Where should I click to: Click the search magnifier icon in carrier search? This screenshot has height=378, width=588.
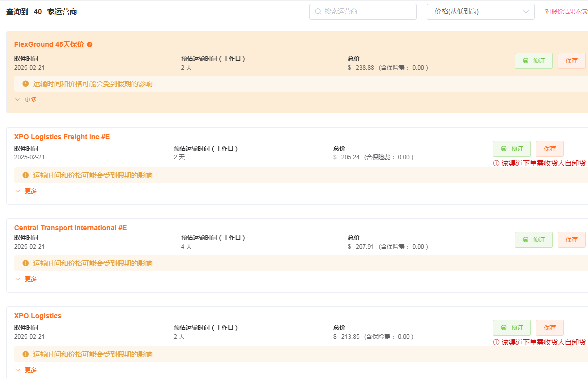[318, 11]
